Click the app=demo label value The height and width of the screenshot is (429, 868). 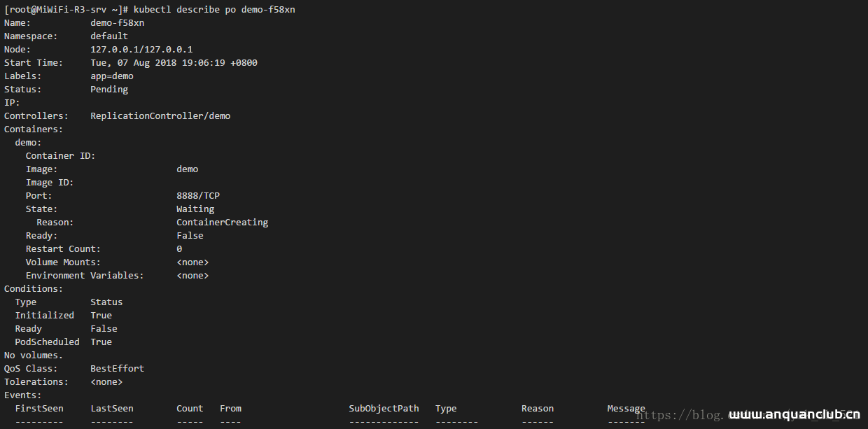[112, 76]
